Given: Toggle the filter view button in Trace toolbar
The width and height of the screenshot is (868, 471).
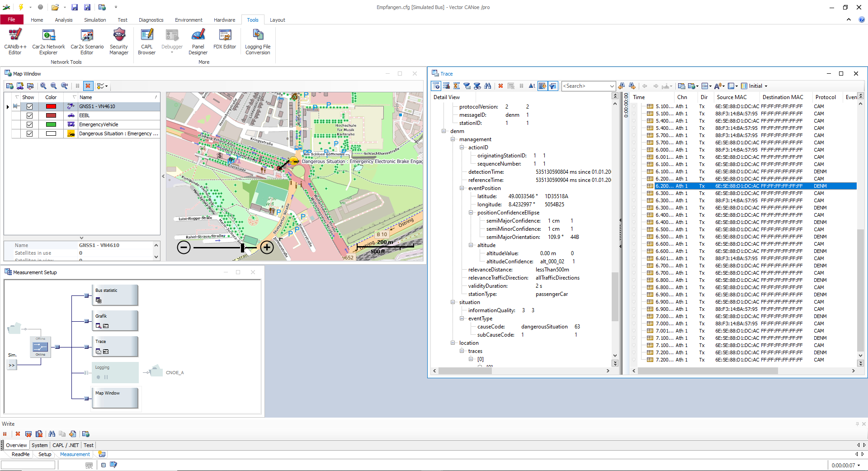Looking at the screenshot, I should [x=553, y=86].
